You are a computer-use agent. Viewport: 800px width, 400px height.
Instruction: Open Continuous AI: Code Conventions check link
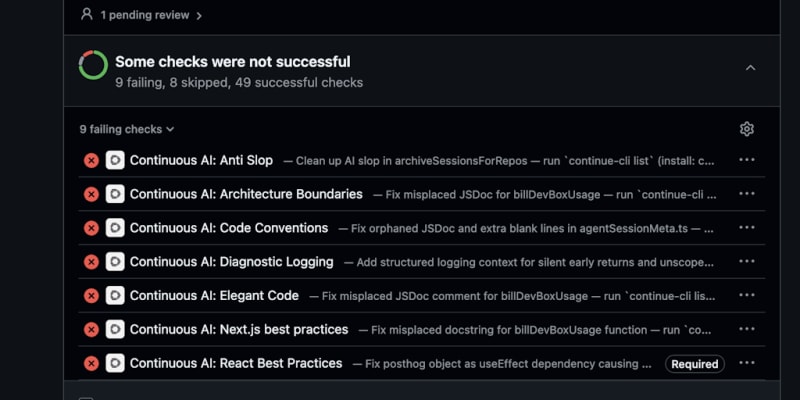[x=229, y=228]
